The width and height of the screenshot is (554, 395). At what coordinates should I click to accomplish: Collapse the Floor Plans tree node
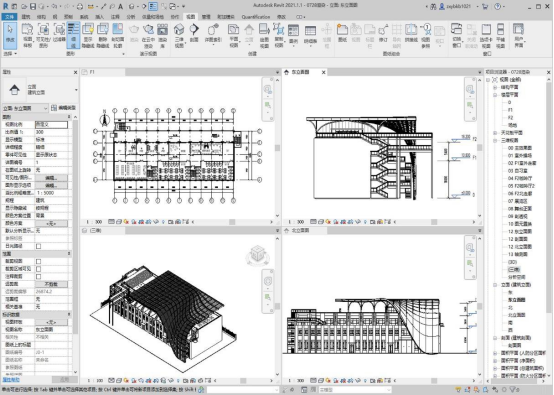tap(495, 95)
